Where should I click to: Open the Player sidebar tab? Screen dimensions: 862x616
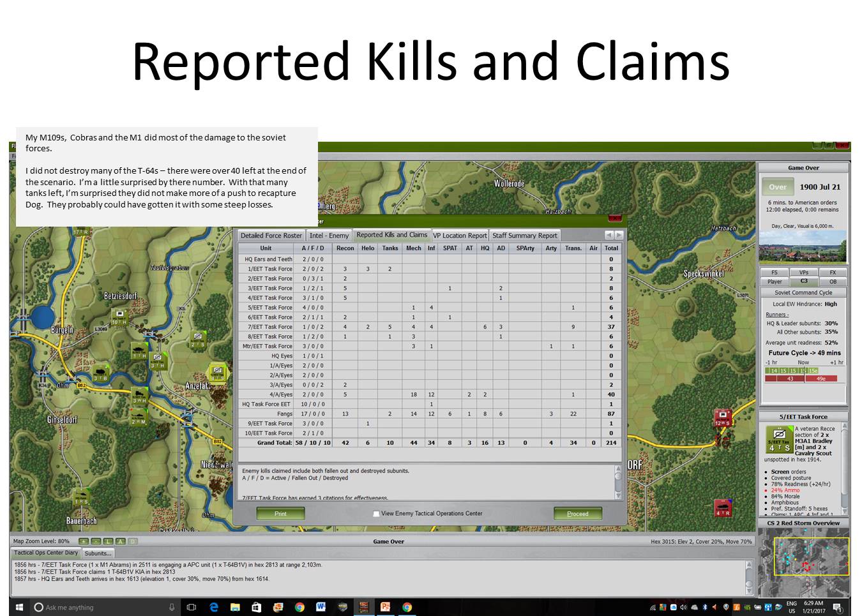click(775, 281)
